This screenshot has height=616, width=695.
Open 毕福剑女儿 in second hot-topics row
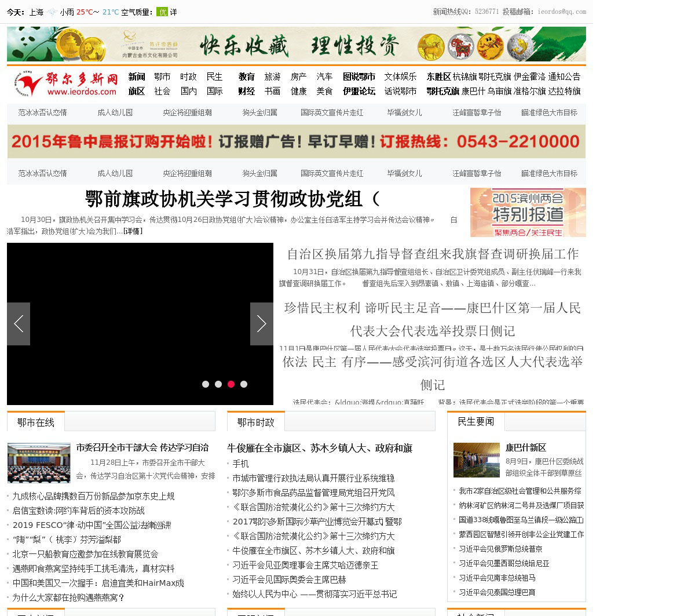coord(404,173)
